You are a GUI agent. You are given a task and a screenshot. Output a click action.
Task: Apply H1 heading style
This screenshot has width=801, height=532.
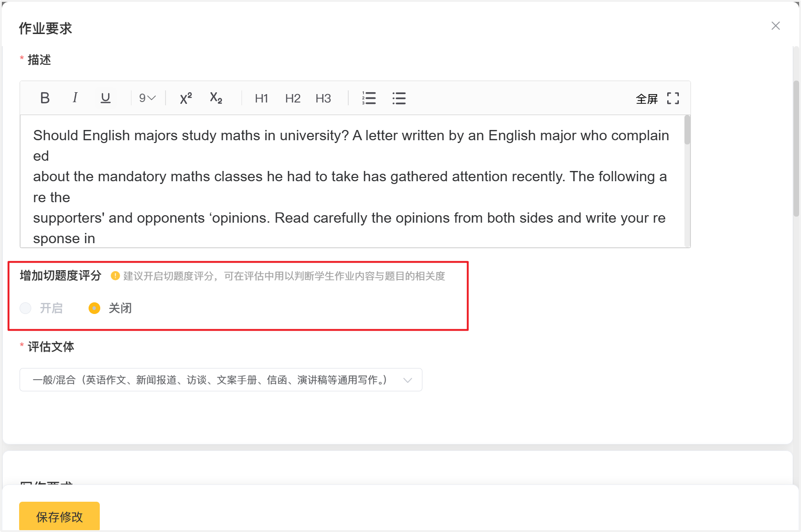tap(261, 98)
